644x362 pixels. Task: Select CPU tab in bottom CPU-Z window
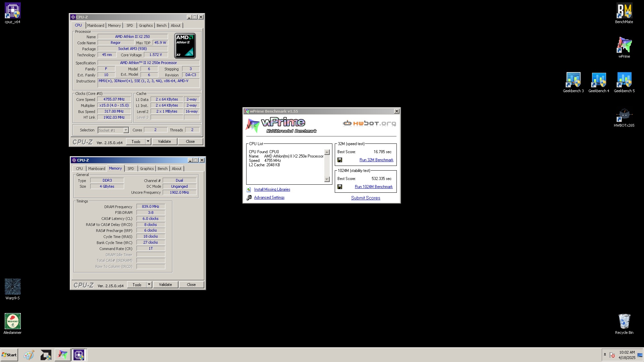(x=79, y=169)
